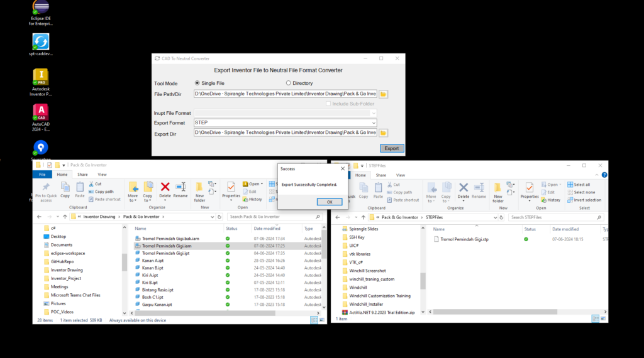Click Search Pack & Go Inventor field
This screenshot has width=644, height=358.
click(274, 217)
